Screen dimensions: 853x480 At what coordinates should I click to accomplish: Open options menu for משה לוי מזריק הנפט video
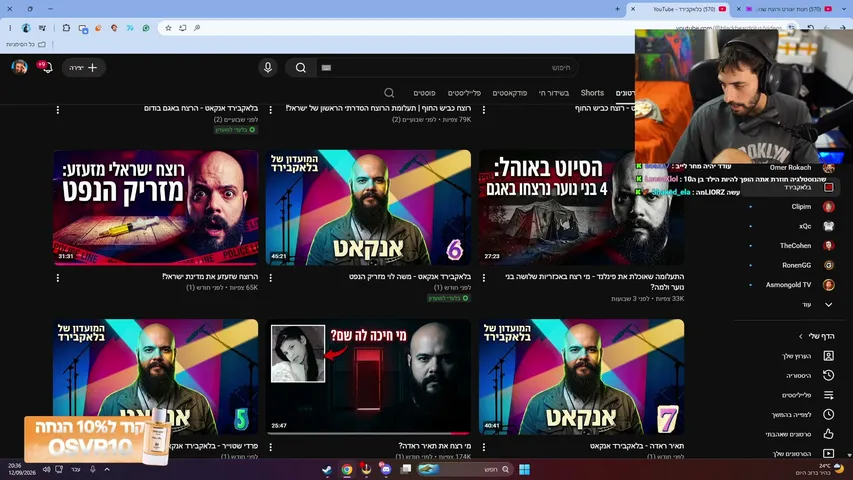(270, 278)
